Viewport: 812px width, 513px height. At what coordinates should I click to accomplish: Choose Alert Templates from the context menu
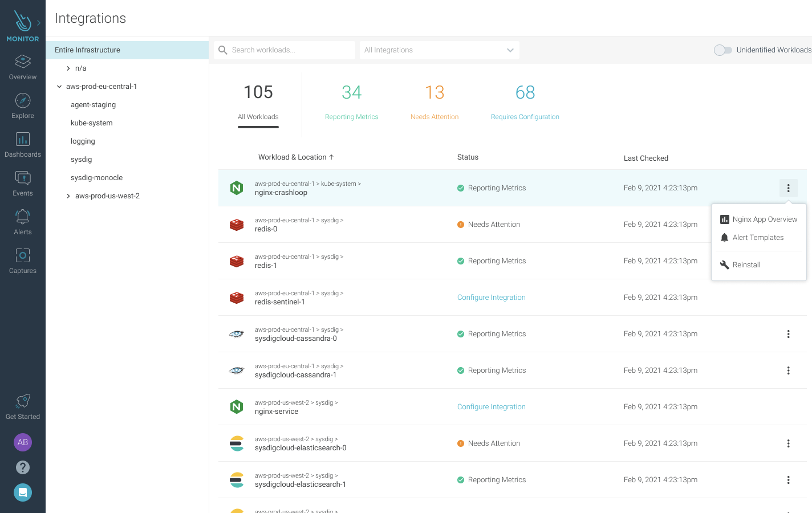tap(759, 237)
